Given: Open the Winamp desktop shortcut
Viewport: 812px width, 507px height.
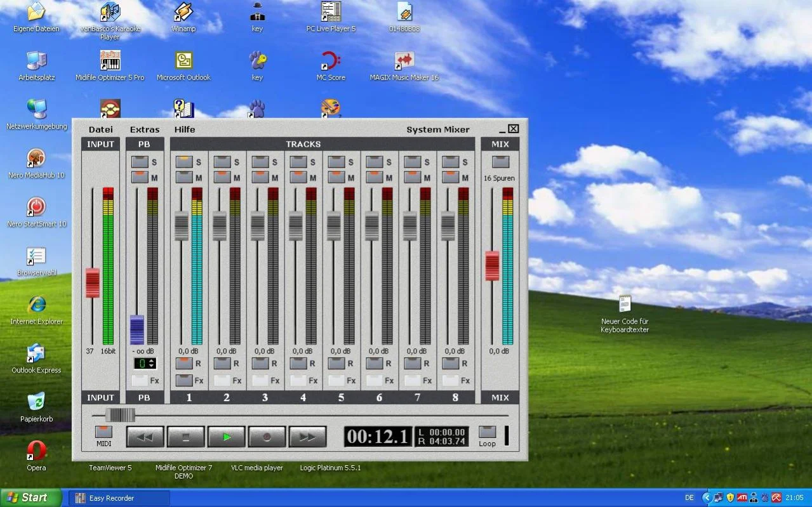Looking at the screenshot, I should point(183,12).
